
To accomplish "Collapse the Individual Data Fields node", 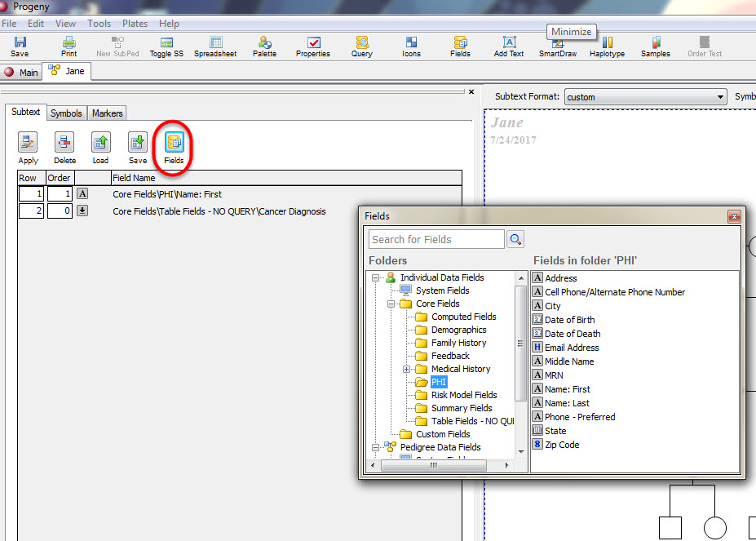I will click(375, 277).
